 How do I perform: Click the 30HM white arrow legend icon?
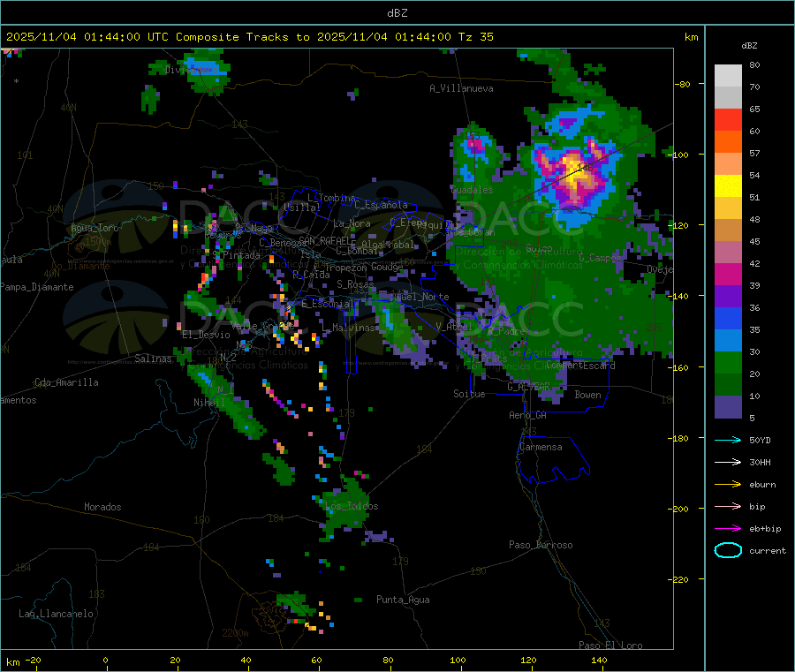pos(728,462)
